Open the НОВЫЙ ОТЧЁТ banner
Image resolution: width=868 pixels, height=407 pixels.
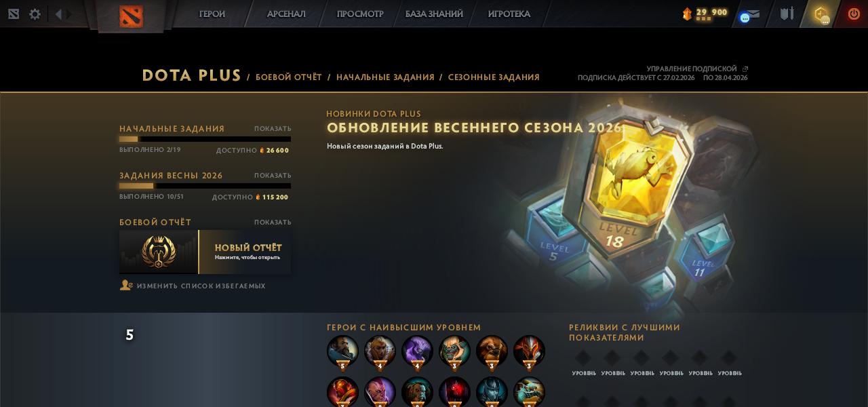[x=205, y=252]
